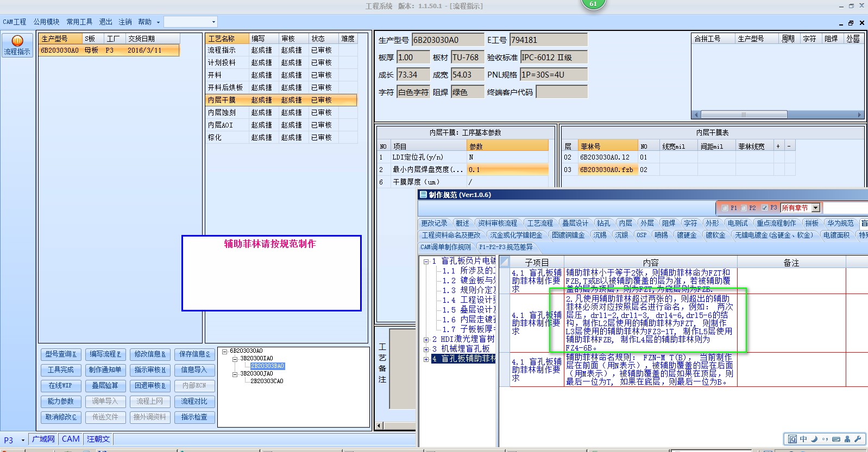Viewport: 868px width, 452px height.
Task: Click the 制作规范 window title icon
Action: [423, 195]
